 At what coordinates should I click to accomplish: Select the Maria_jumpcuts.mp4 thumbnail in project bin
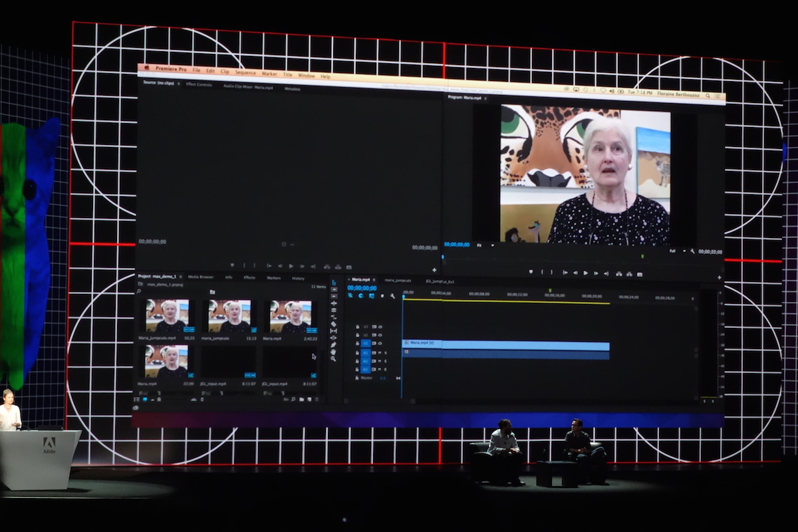point(167,316)
